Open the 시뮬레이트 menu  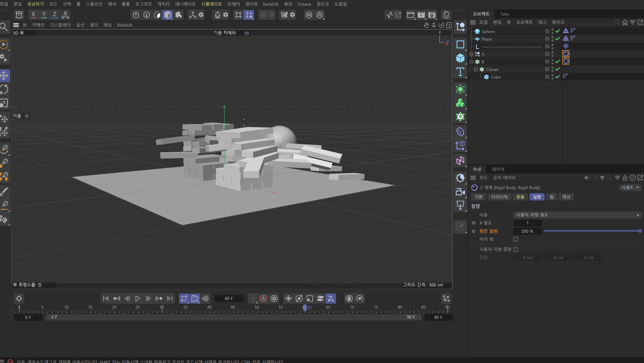(211, 4)
